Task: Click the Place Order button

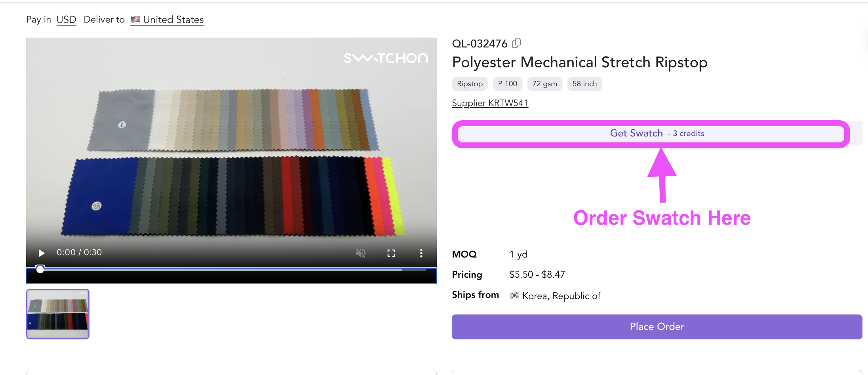Action: point(657,327)
